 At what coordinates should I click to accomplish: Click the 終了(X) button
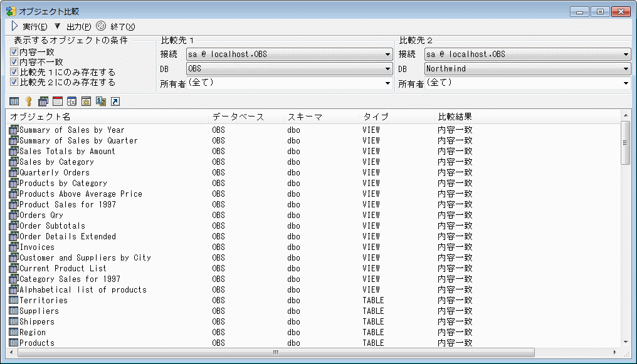click(115, 27)
